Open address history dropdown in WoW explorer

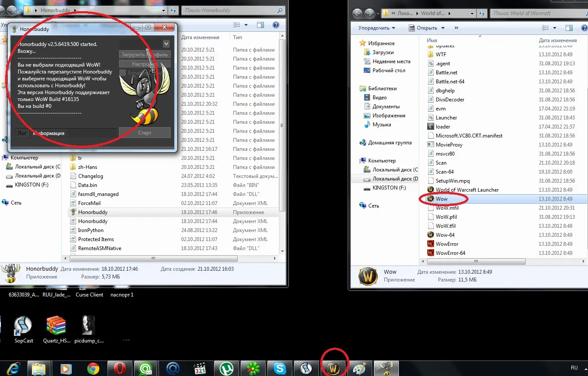pyautogui.click(x=472, y=13)
